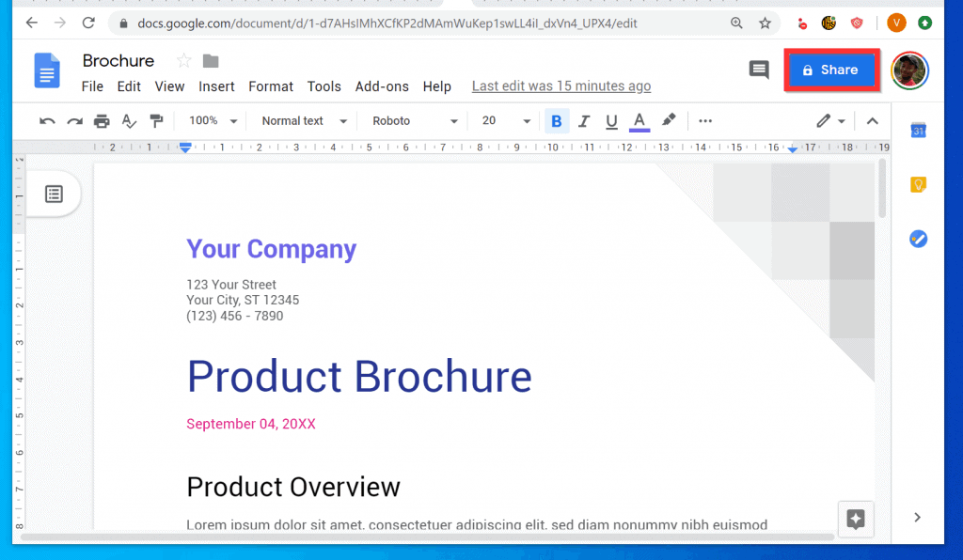Screen dimensions: 963x560
Task: Click the 'Product Overview' heading
Action: [x=293, y=487]
